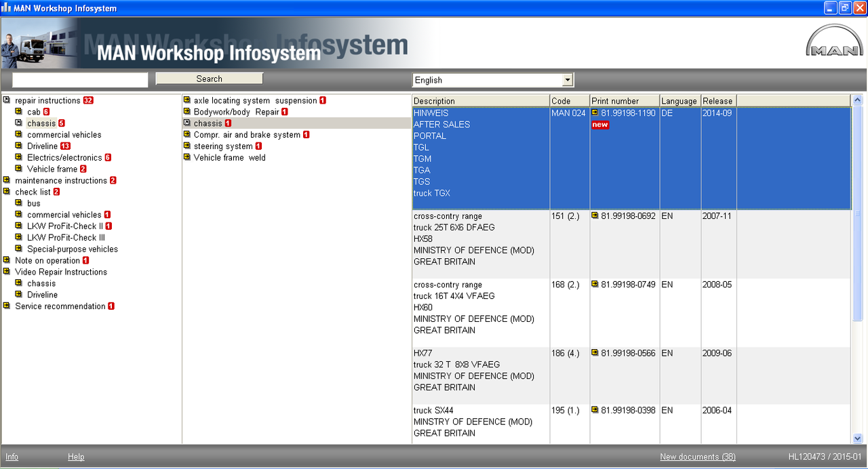The width and height of the screenshot is (868, 469).
Task: Select the Bodywork/body Repair entry
Action: click(236, 112)
